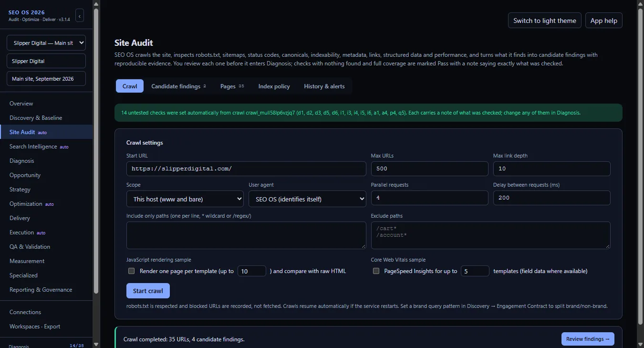The width and height of the screenshot is (644, 348).
Task: Open the Opportunity section
Action: (46, 175)
